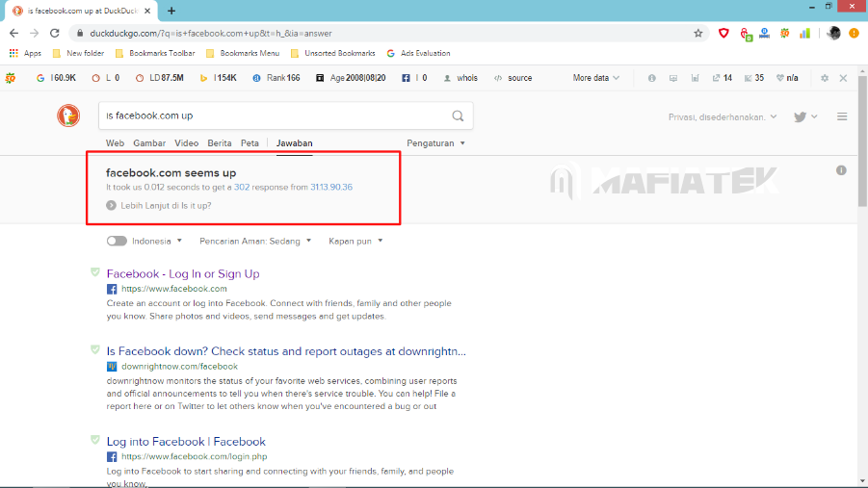Click the heart n/a metric
This screenshot has width=868, height=488.
coord(787,78)
